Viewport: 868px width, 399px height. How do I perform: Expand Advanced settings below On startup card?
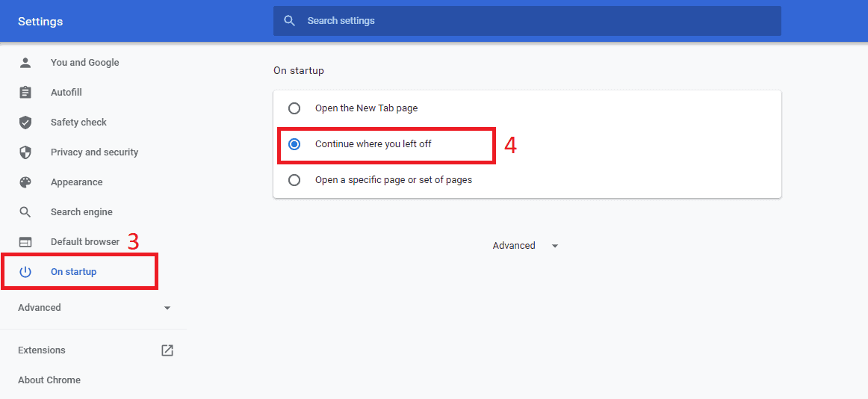tap(526, 246)
